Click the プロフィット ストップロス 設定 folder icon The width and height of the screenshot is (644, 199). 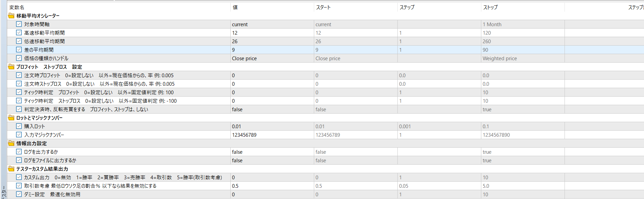11,67
